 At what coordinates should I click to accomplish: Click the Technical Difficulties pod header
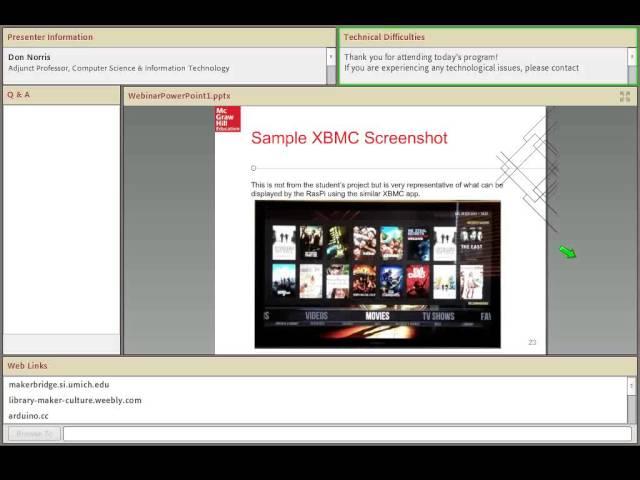pos(487,37)
